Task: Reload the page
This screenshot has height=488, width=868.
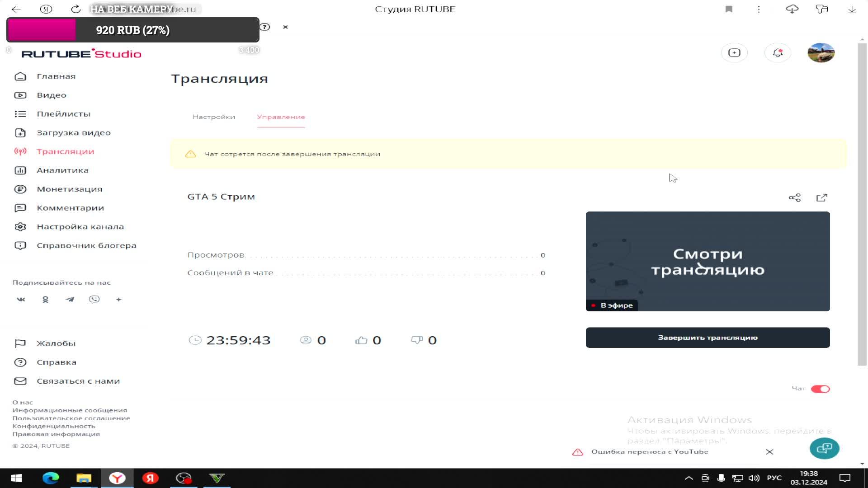Action: pyautogui.click(x=76, y=9)
